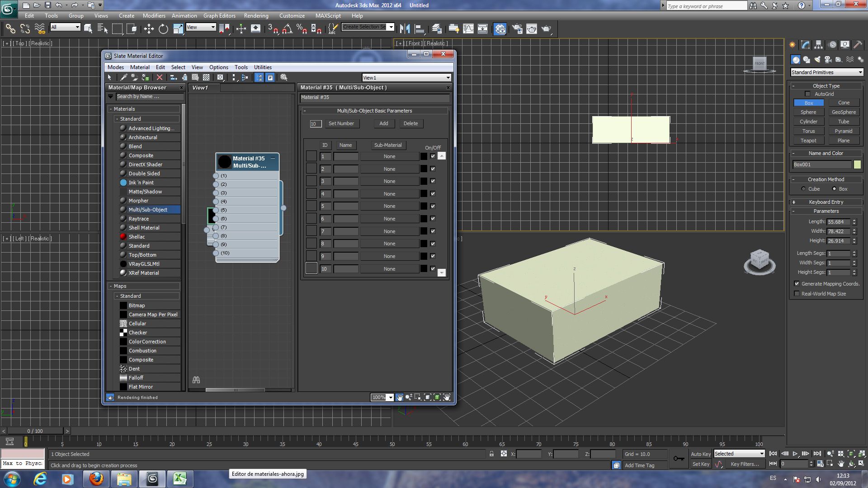Open the View1 dropdown in Slate editor
Screen dimensions: 868x488
(406, 78)
